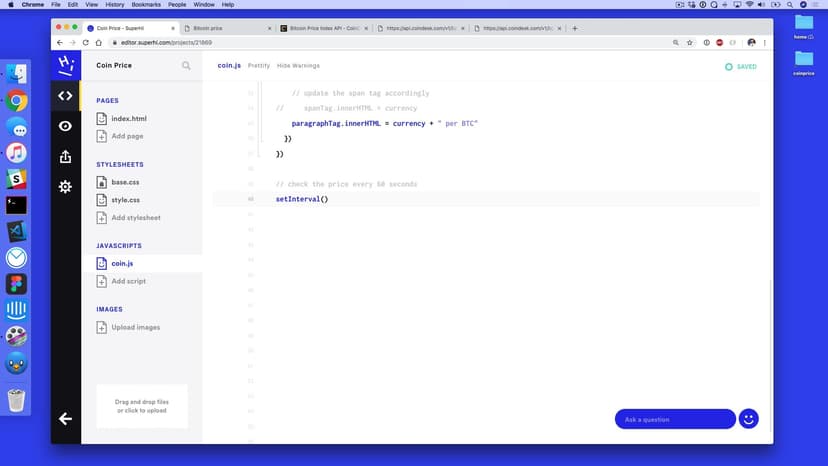Open the code editor view icon

point(65,96)
